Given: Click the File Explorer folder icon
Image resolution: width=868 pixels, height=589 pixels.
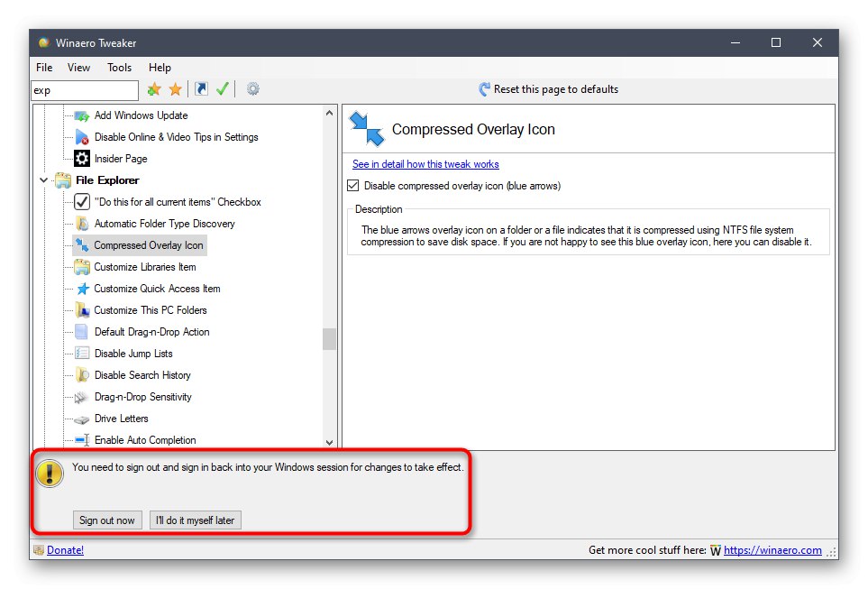Looking at the screenshot, I should (63, 180).
